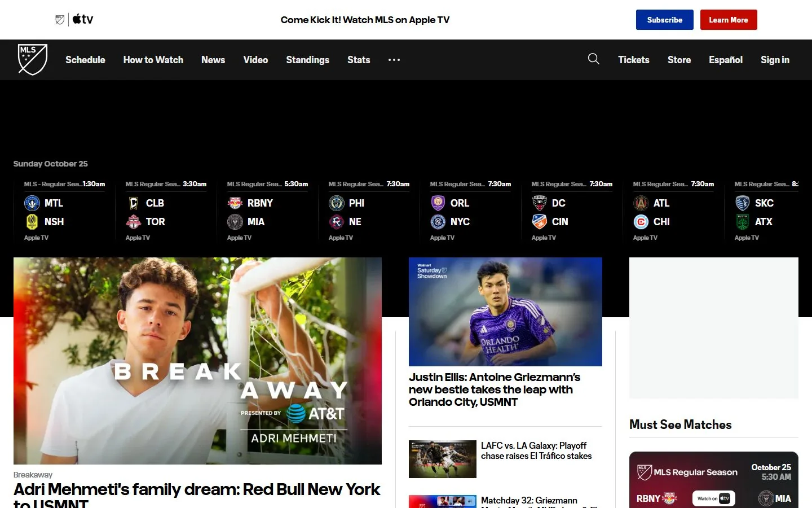Click the D.C. United crest icon
This screenshot has width=812, height=508.
540,203
